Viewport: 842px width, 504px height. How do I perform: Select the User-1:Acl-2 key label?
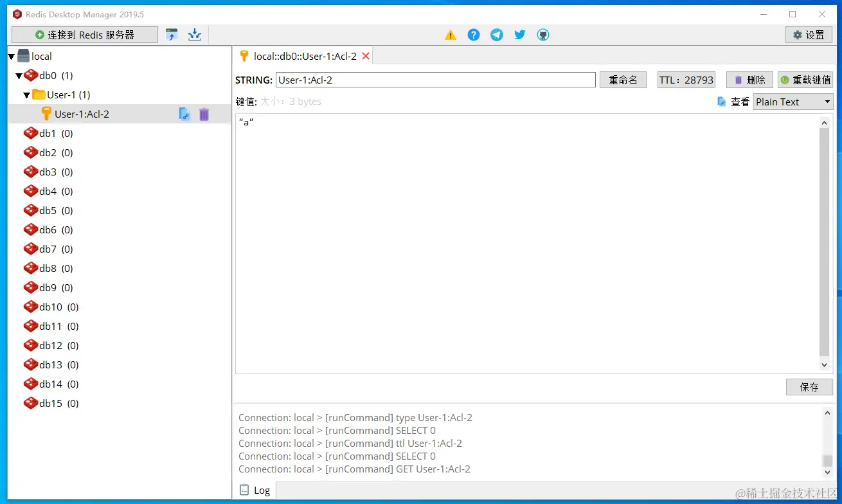[82, 114]
